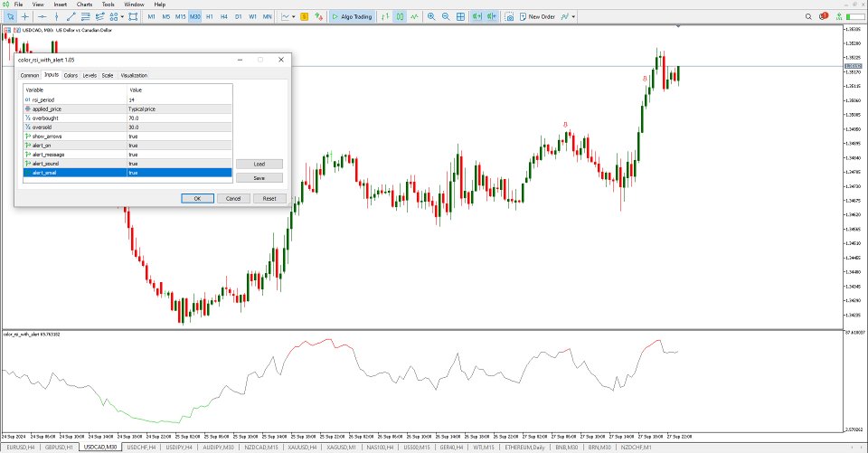The width and height of the screenshot is (868, 453).
Task: Toggle alert_on true value
Action: (179, 145)
